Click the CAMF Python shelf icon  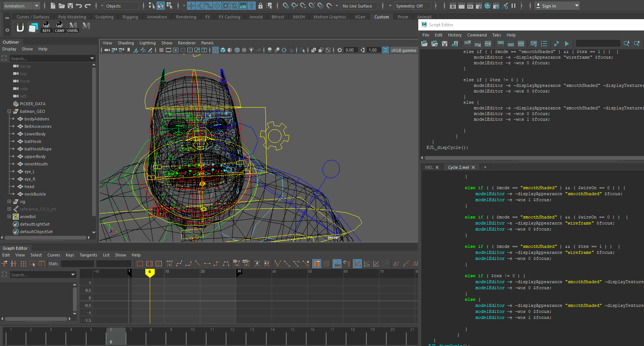click(x=59, y=26)
